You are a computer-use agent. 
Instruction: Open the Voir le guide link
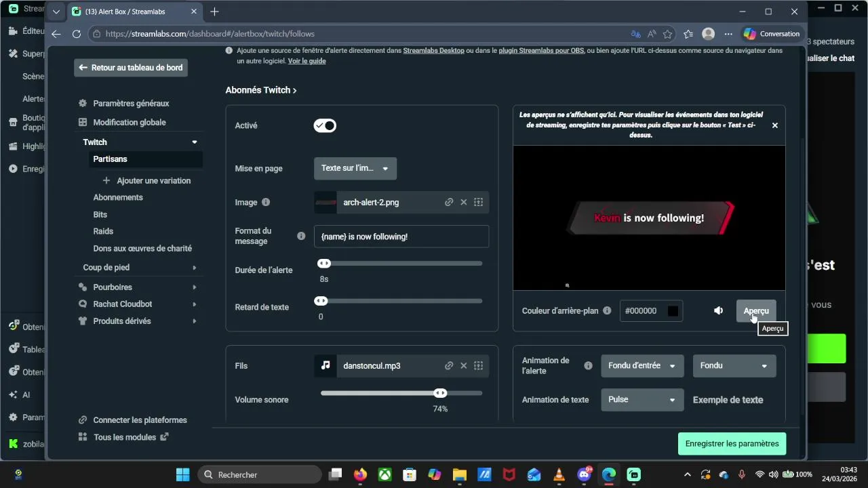[x=307, y=61]
